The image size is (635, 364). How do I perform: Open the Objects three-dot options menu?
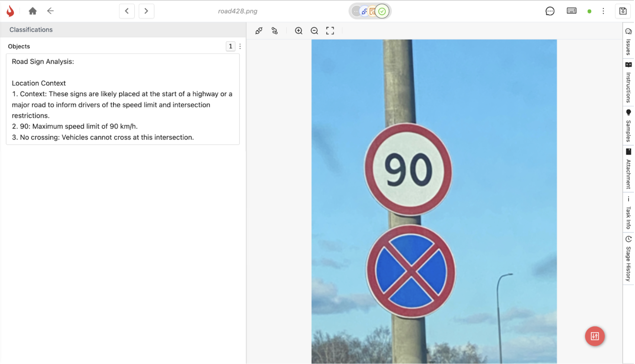point(240,47)
